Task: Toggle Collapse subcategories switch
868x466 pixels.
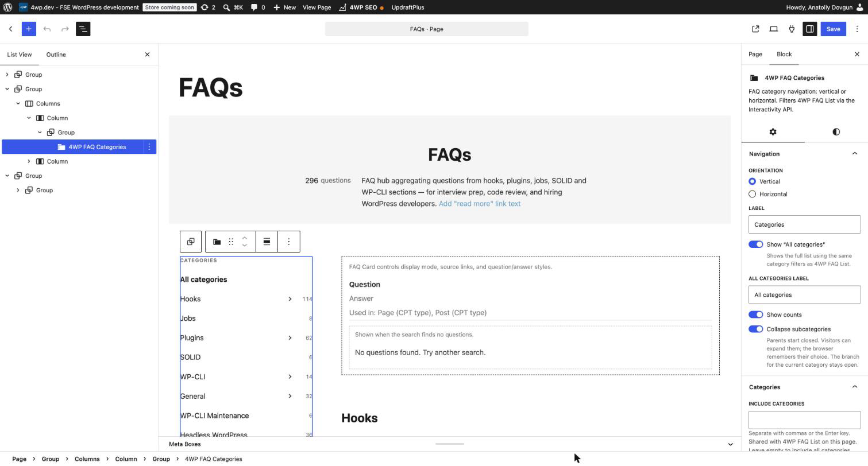Action: [x=755, y=329]
